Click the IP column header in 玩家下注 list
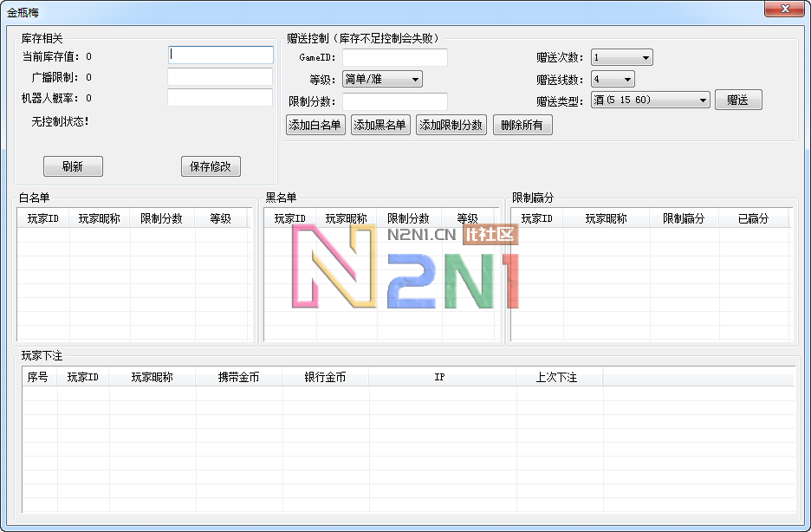 point(439,377)
